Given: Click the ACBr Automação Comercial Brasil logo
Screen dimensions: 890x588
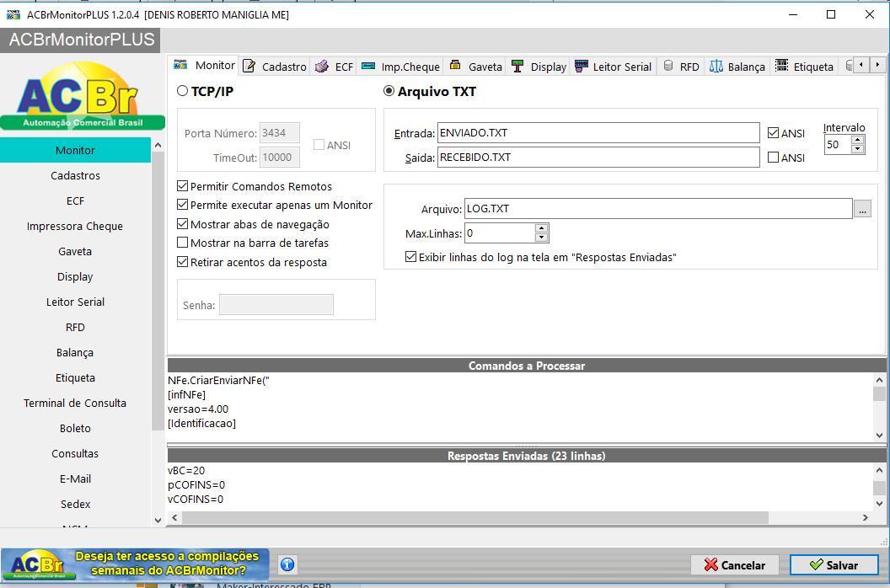Looking at the screenshot, I should click(83, 95).
